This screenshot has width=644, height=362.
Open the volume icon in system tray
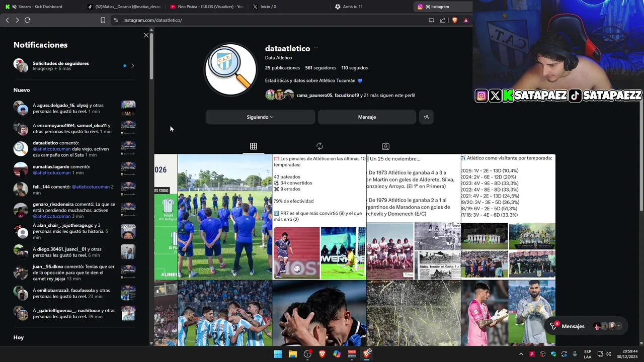(x=608, y=354)
